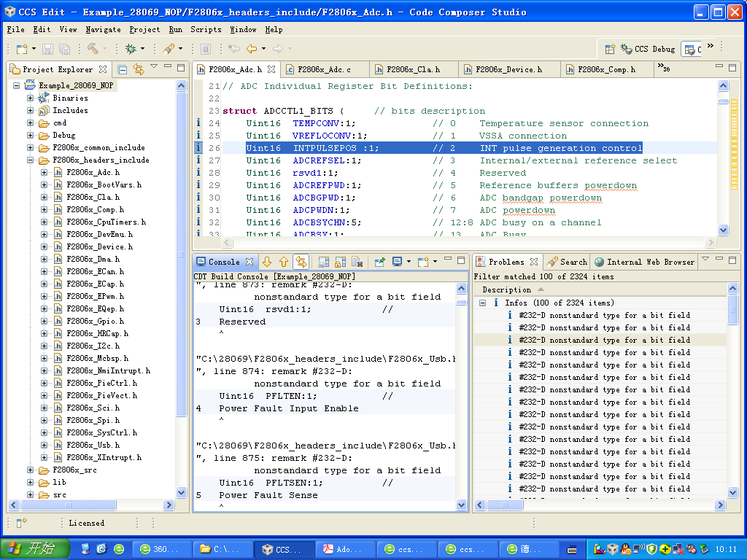
Task: Collapse the Infos group in Problems
Action: [483, 303]
